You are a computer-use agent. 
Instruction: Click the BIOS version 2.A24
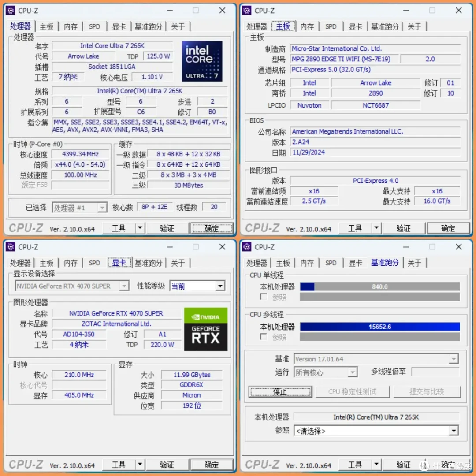coord(375,142)
